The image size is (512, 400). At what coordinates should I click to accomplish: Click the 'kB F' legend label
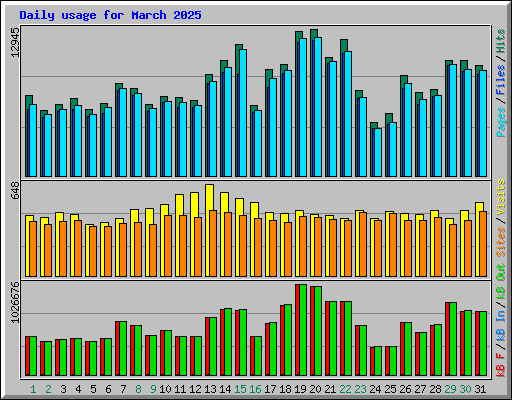[x=501, y=365]
